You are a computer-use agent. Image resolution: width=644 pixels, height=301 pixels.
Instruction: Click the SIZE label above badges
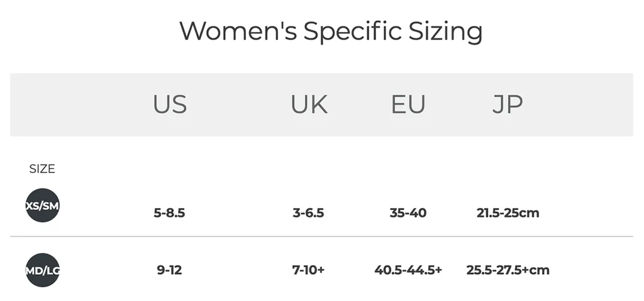pos(42,169)
